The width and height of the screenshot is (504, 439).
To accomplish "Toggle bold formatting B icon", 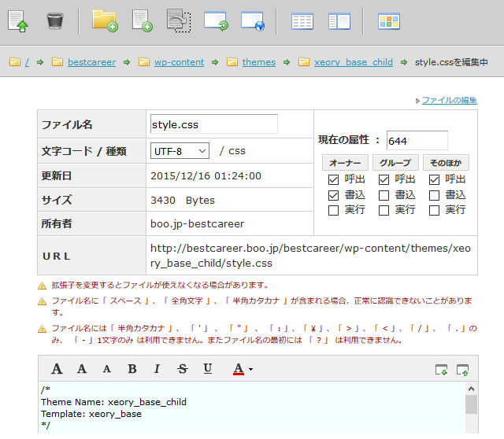I will pyautogui.click(x=132, y=369).
